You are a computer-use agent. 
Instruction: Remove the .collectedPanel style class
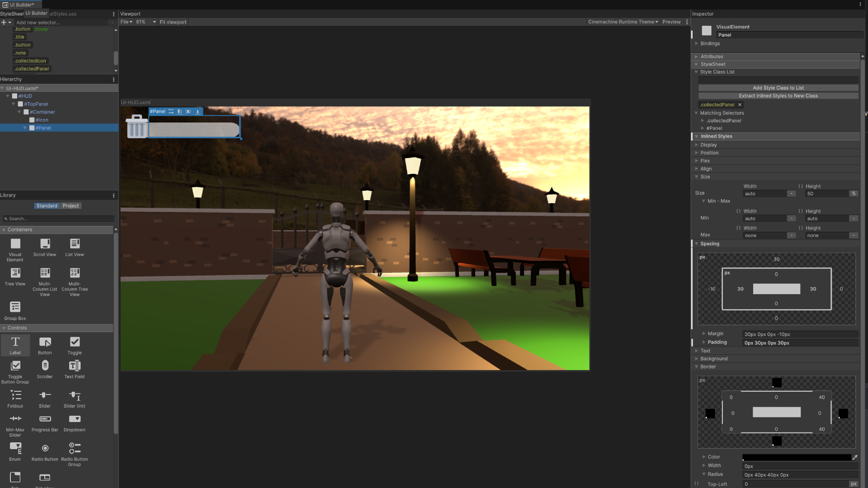[x=740, y=105]
